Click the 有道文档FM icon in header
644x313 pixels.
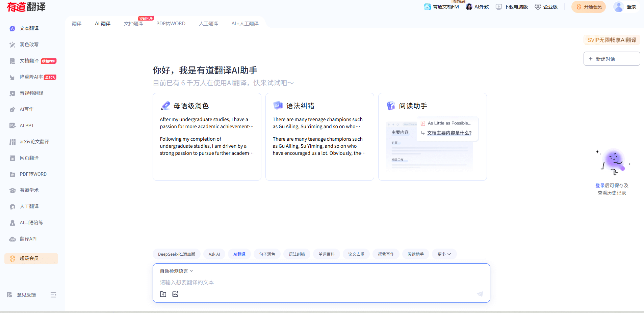(x=427, y=7)
